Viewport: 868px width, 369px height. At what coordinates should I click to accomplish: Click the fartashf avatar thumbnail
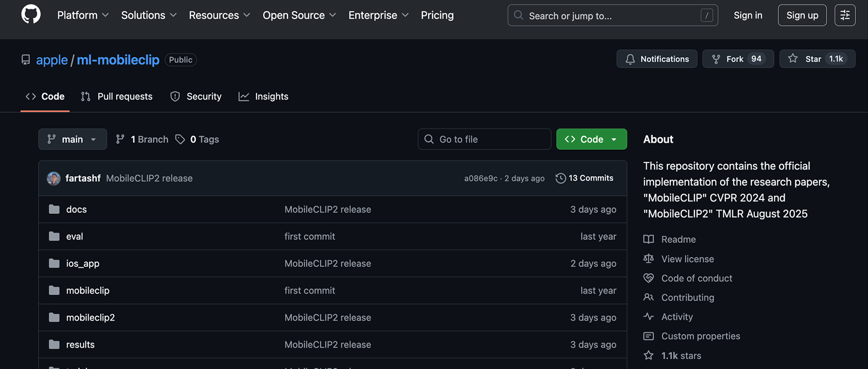tap(54, 178)
